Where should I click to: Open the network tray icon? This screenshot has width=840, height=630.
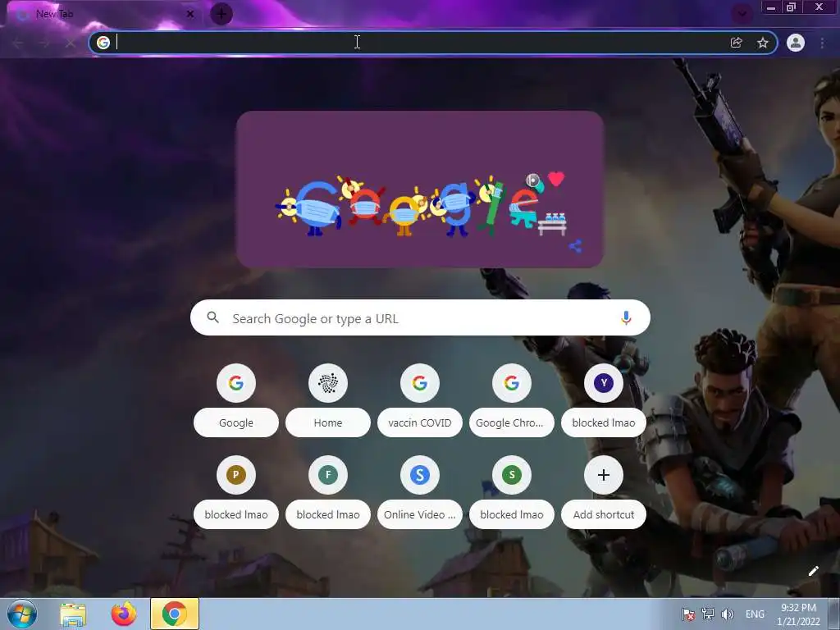[x=708, y=614]
